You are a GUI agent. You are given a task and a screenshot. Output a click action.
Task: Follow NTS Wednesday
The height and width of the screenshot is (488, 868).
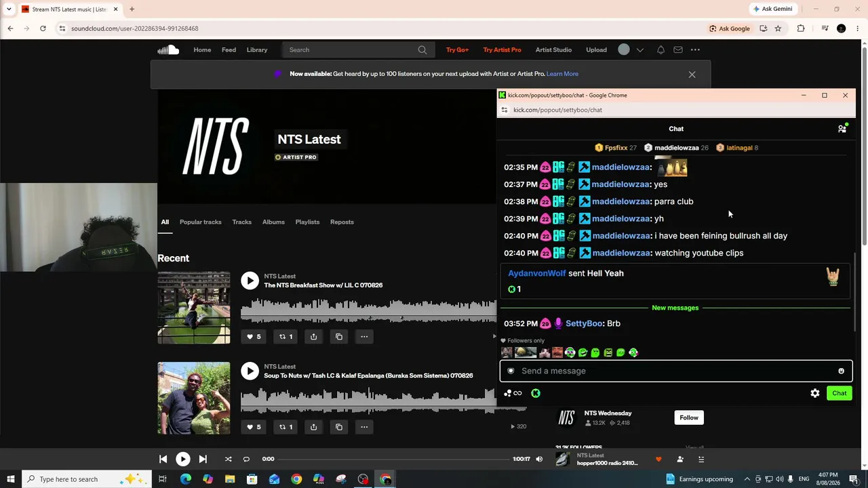(x=689, y=418)
